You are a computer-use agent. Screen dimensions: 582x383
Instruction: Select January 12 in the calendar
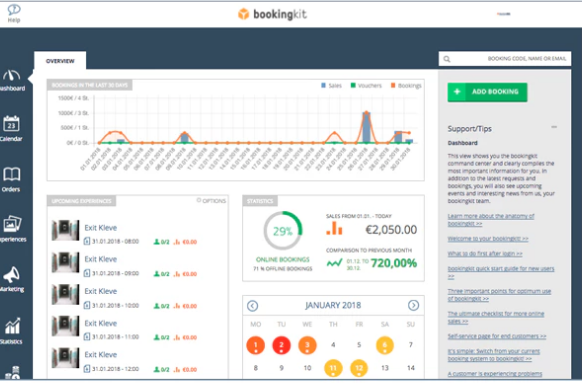pos(359,368)
